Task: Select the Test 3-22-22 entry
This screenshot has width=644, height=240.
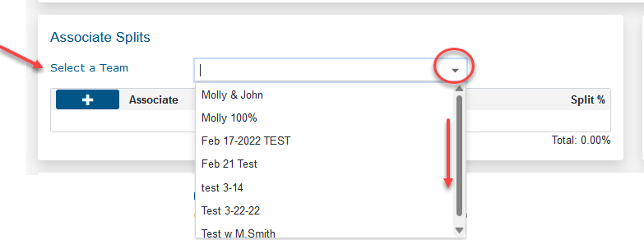Action: click(230, 211)
